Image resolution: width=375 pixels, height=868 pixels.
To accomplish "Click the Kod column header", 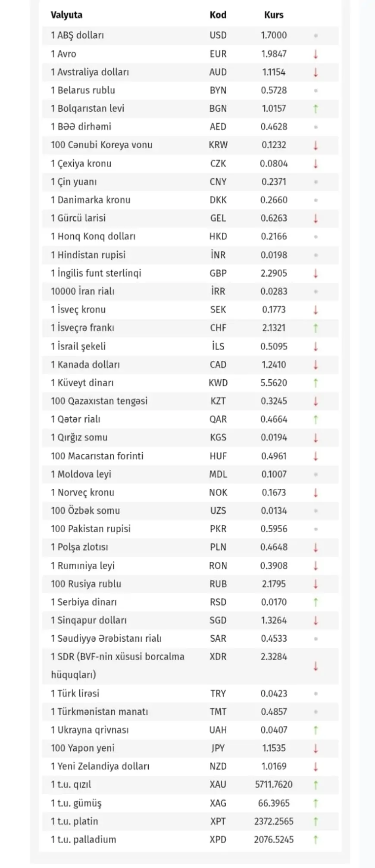I will coord(218,15).
